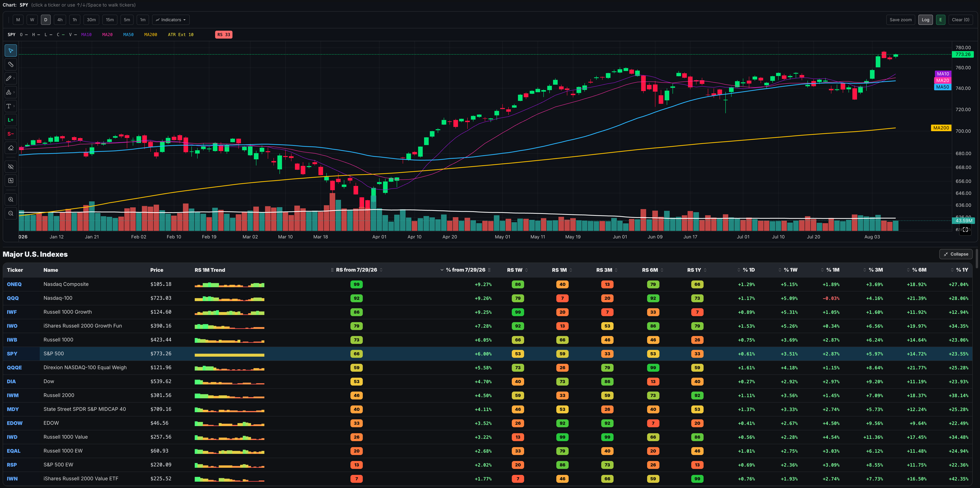Click the Clear (0) button
Viewport: 980px width, 488px height.
(x=960, y=20)
